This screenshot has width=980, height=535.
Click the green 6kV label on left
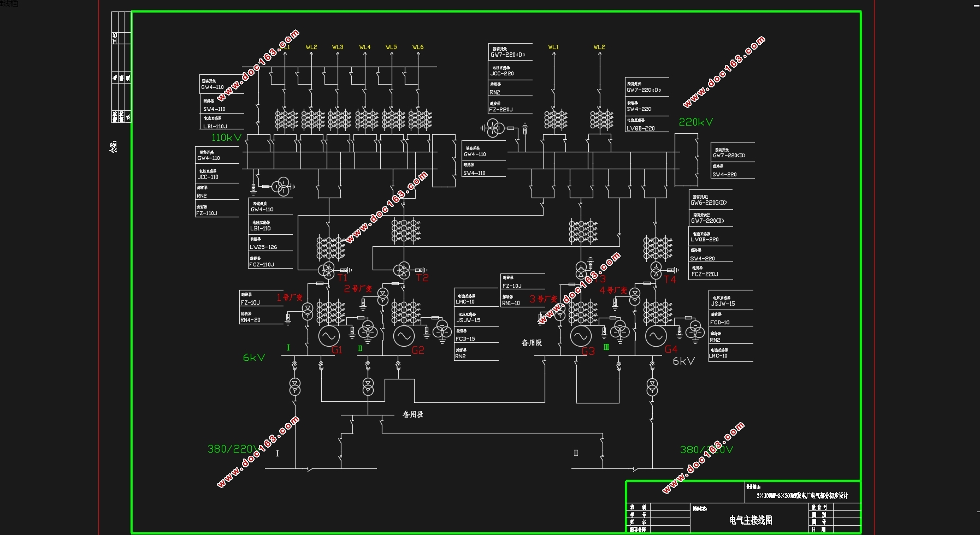(254, 358)
